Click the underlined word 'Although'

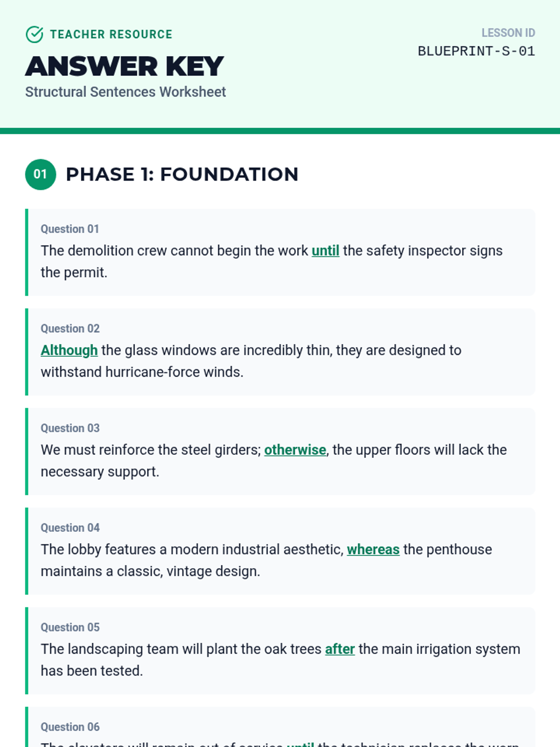tap(69, 350)
